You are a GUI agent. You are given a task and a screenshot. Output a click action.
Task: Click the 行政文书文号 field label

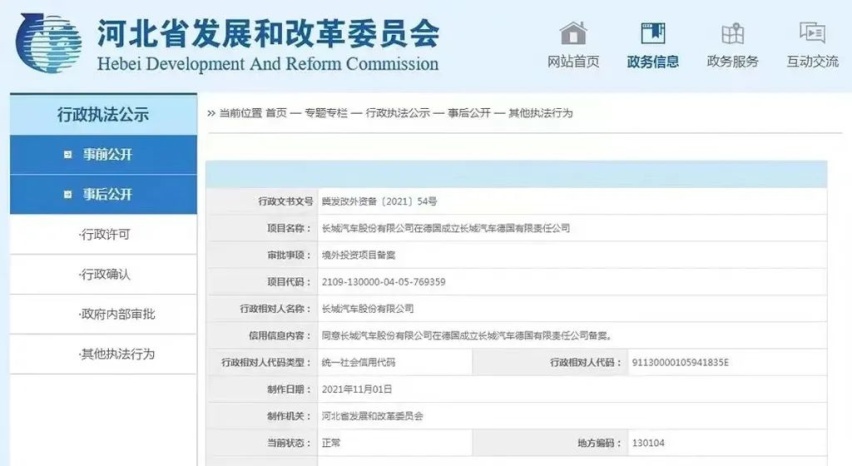tap(286, 201)
